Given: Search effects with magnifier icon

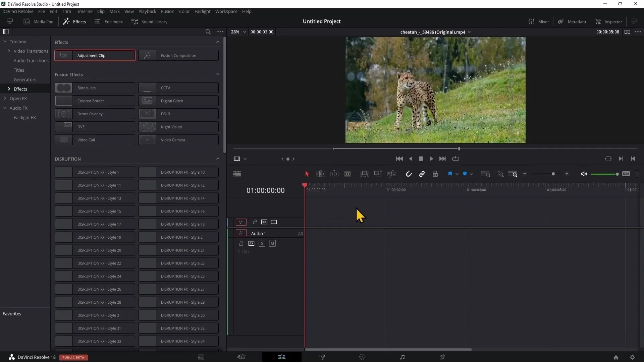Looking at the screenshot, I should click(x=208, y=32).
